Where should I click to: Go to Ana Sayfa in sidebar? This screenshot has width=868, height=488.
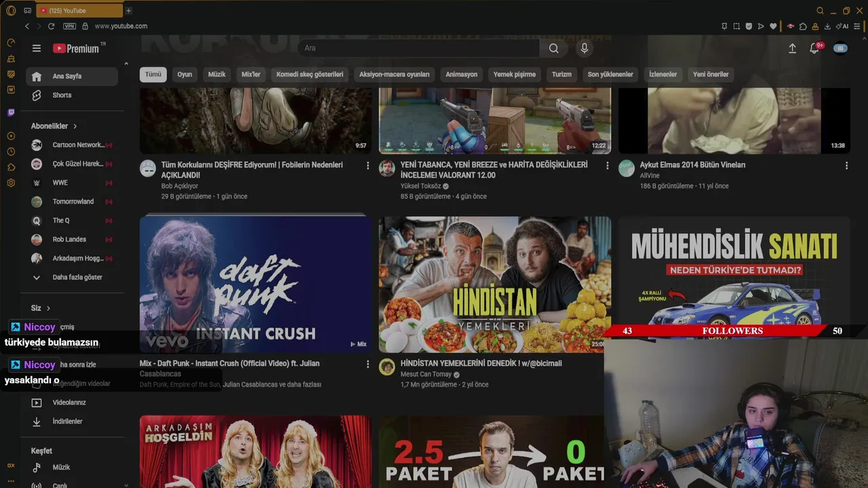pyautogui.click(x=72, y=77)
